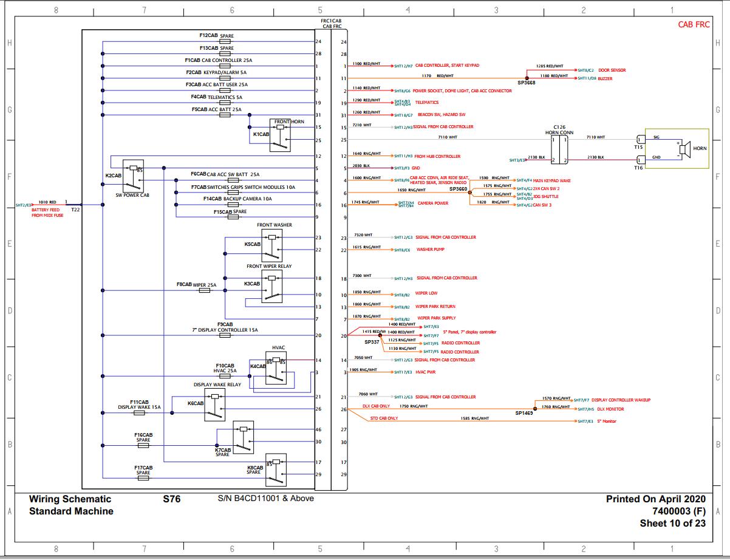Follow the SHT11/D8 reference next to BUZZER

pos(587,78)
